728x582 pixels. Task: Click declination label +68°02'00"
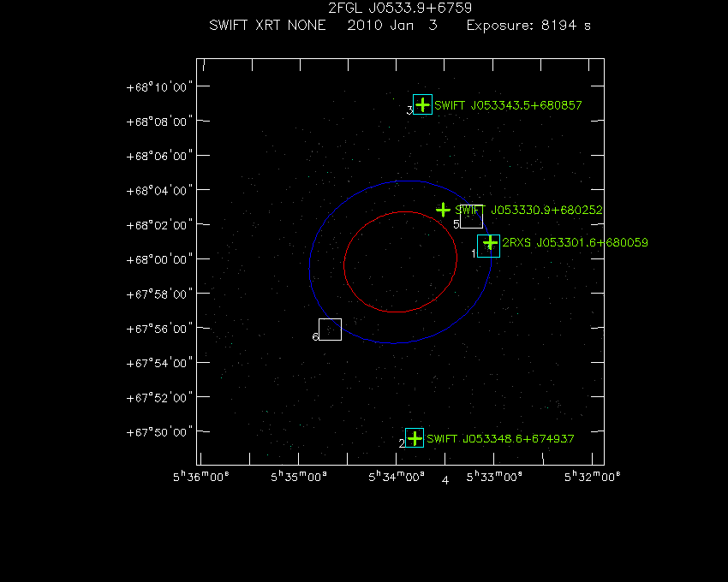tap(159, 225)
